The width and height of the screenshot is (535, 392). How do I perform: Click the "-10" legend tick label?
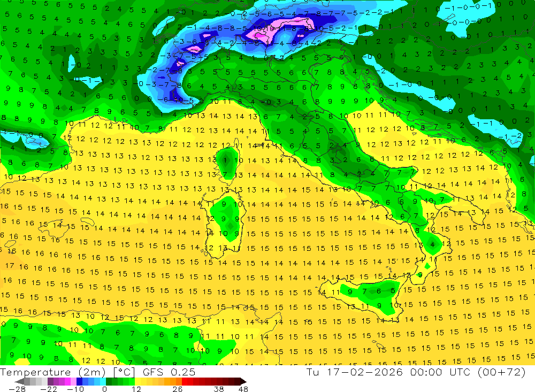tap(75, 389)
